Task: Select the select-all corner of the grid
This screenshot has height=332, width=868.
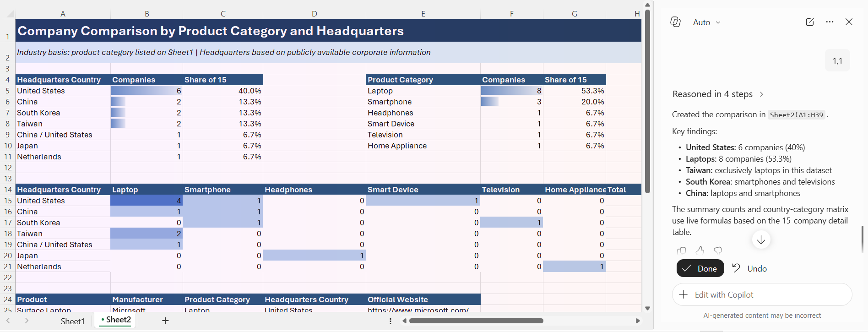Action: (x=8, y=14)
